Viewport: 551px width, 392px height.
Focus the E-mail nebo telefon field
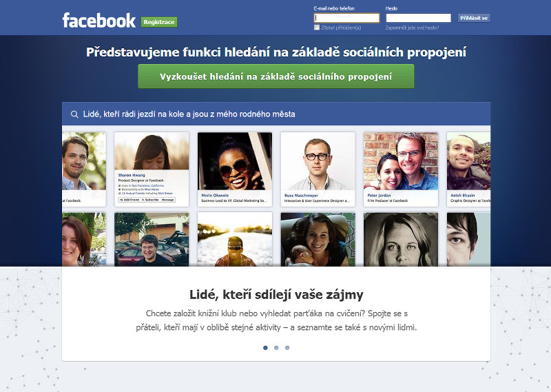(346, 18)
